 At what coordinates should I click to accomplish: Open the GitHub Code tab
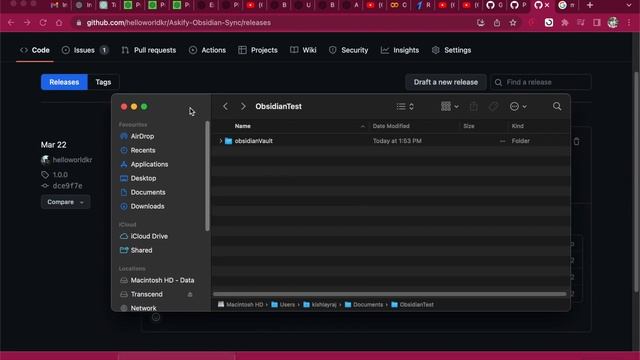35,50
